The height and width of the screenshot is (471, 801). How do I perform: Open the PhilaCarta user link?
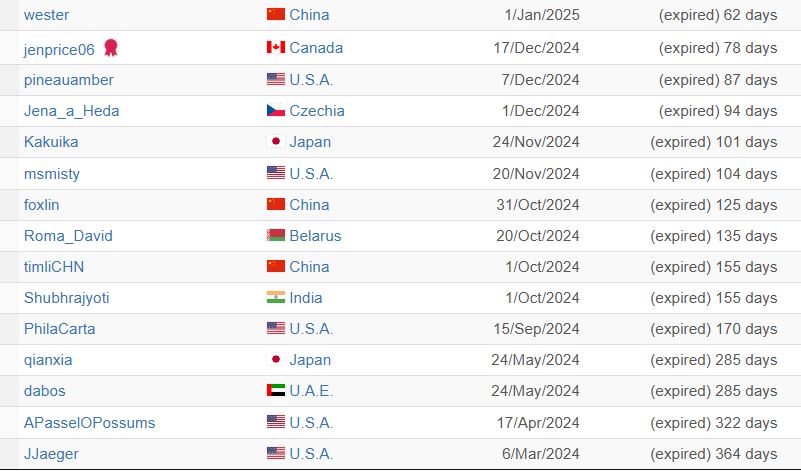point(60,329)
